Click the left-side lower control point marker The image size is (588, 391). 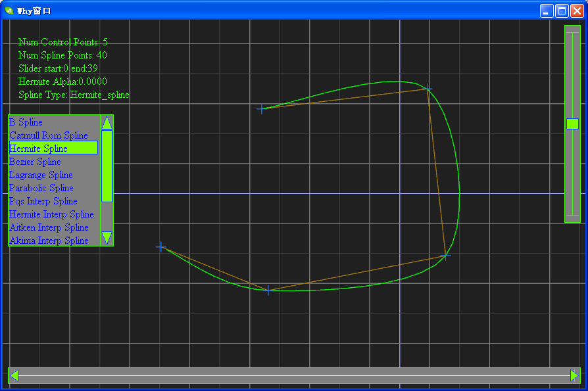click(x=161, y=247)
